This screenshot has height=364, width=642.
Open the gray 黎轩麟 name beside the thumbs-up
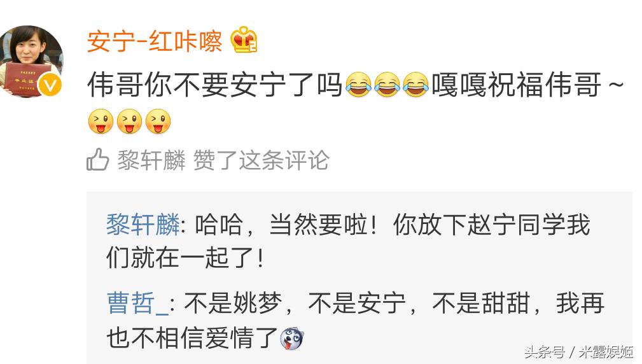[x=151, y=160]
